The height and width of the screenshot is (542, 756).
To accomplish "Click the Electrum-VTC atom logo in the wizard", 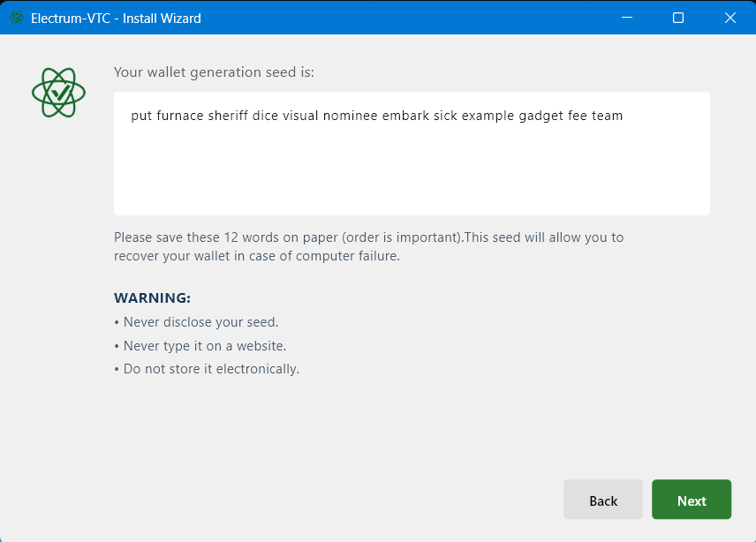I will 59,93.
